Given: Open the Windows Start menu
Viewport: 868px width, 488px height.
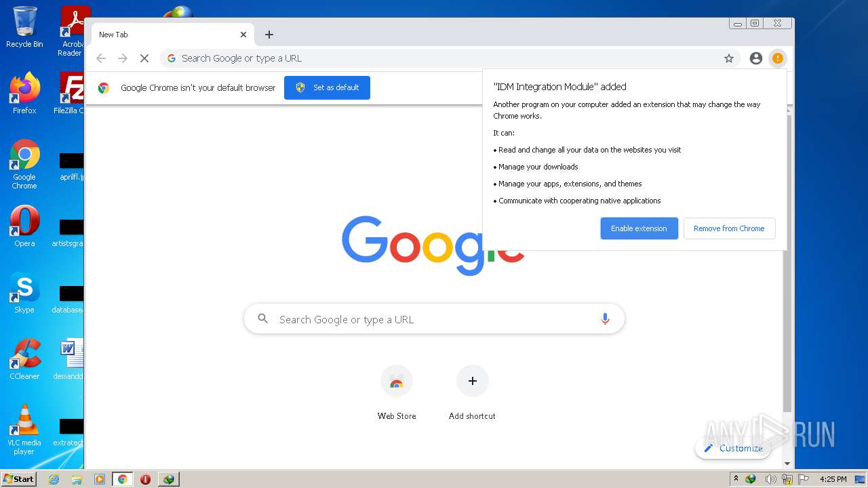Looking at the screenshot, I should pyautogui.click(x=18, y=479).
